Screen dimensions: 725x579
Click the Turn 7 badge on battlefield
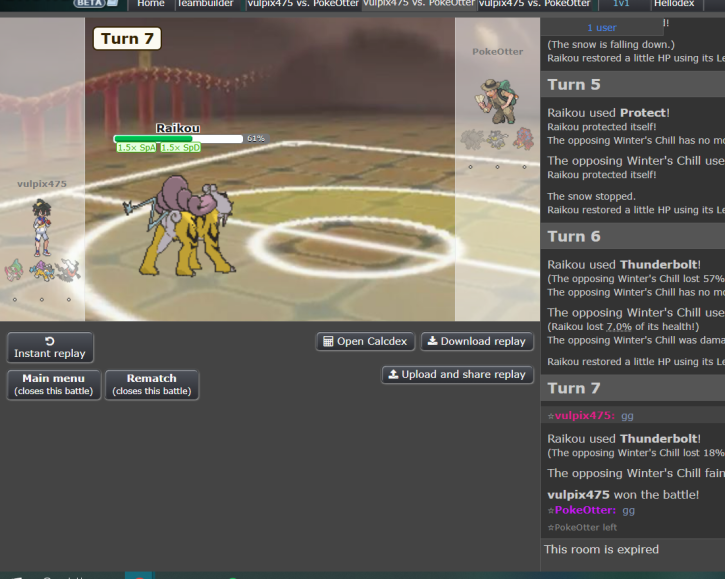[x=127, y=38]
